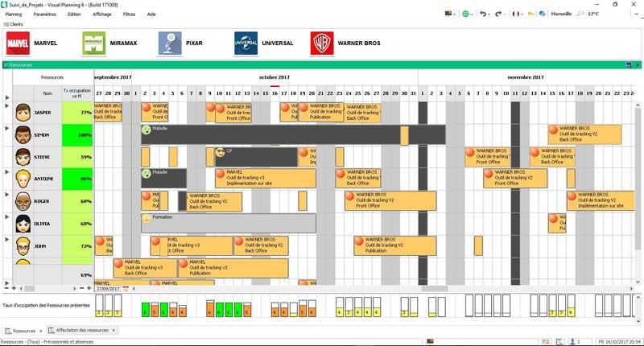644x346 pixels.
Task: Click the sunglasses icon on STEEVE's CP bar
Action: 220,152
